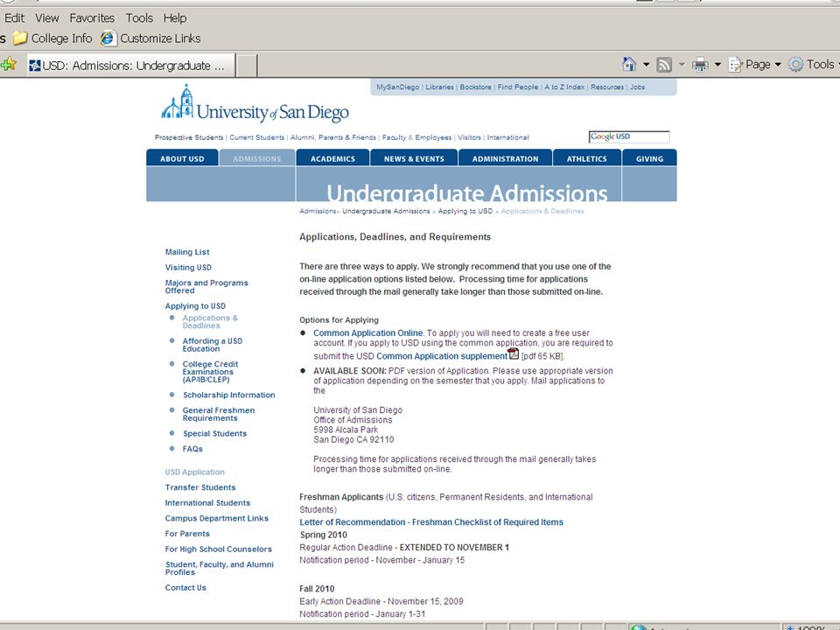This screenshot has height=630, width=840.
Task: Open College Credit Examinations sidebar link
Action: [x=210, y=372]
